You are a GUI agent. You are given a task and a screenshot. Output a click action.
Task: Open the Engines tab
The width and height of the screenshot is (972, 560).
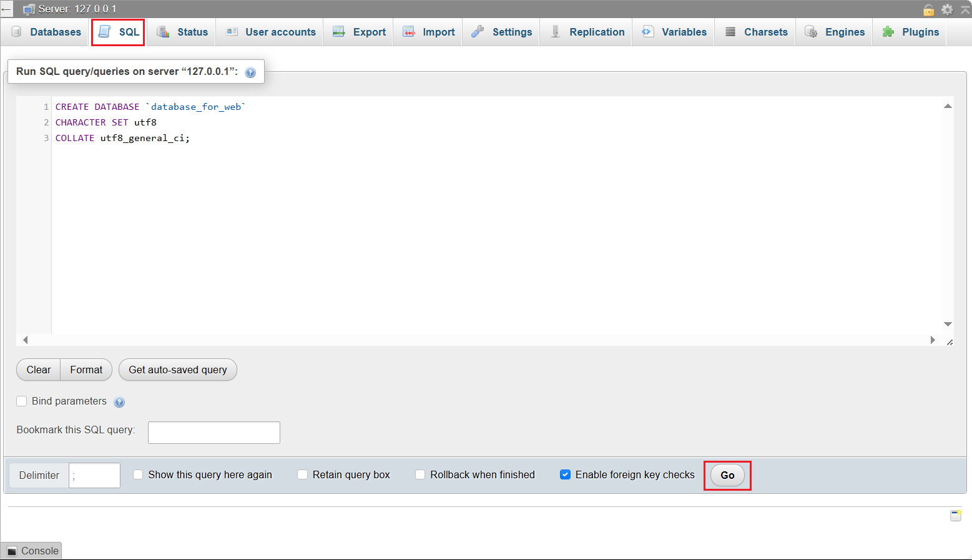click(x=835, y=32)
